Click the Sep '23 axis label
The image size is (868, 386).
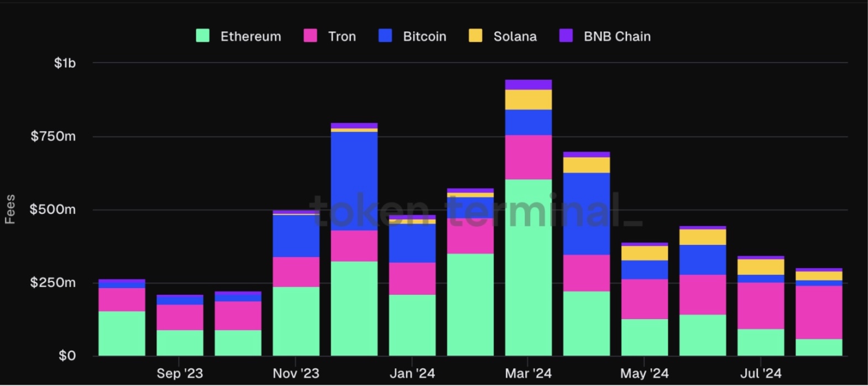(180, 373)
